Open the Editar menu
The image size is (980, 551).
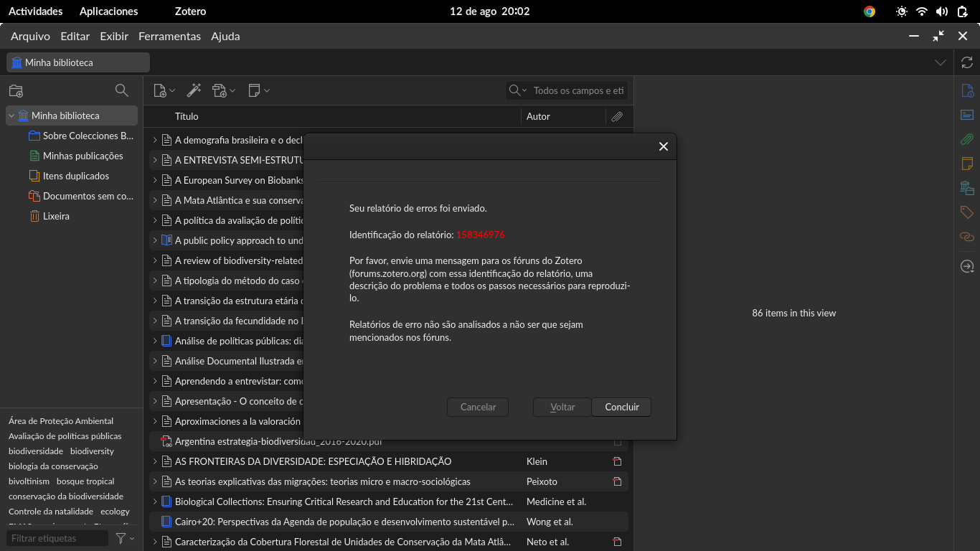75,36
